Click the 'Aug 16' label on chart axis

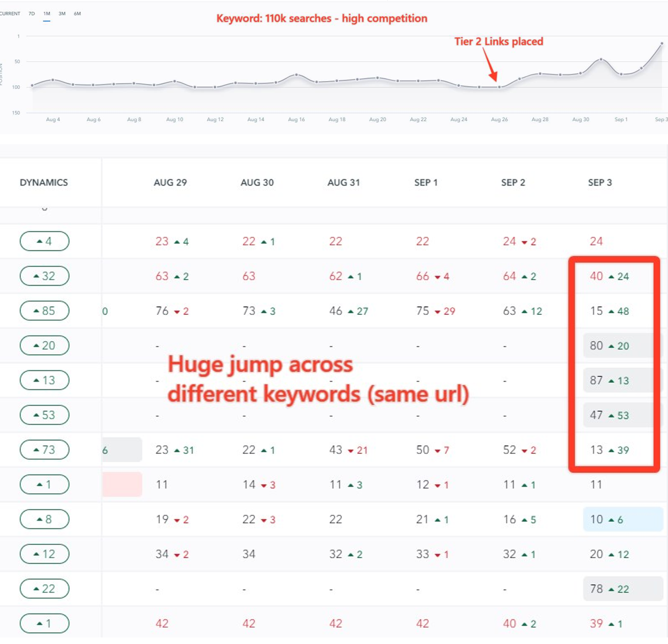(x=297, y=119)
